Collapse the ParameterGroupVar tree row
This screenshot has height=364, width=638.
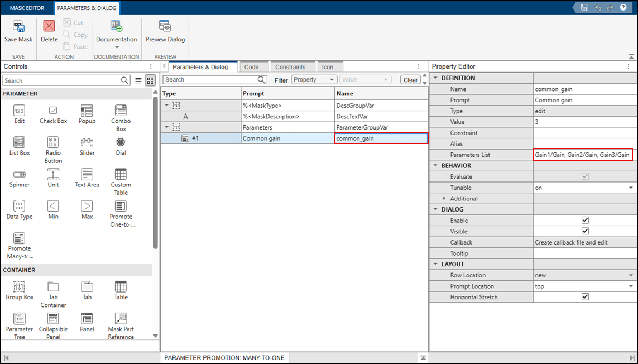pos(166,127)
